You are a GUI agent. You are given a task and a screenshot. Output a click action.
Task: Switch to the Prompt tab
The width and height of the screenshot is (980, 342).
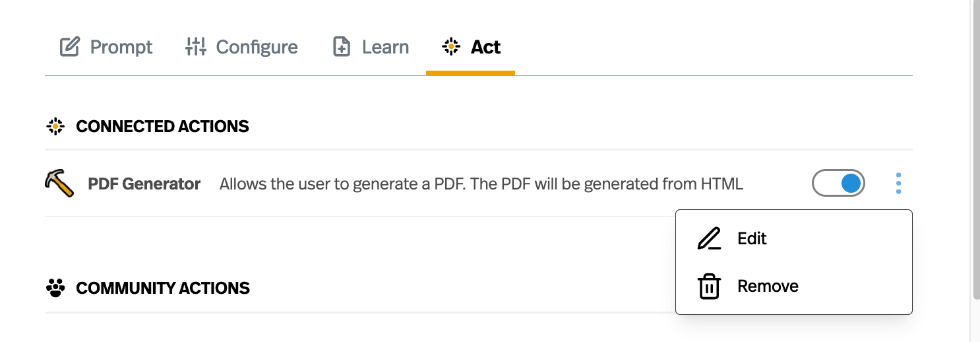(x=121, y=47)
